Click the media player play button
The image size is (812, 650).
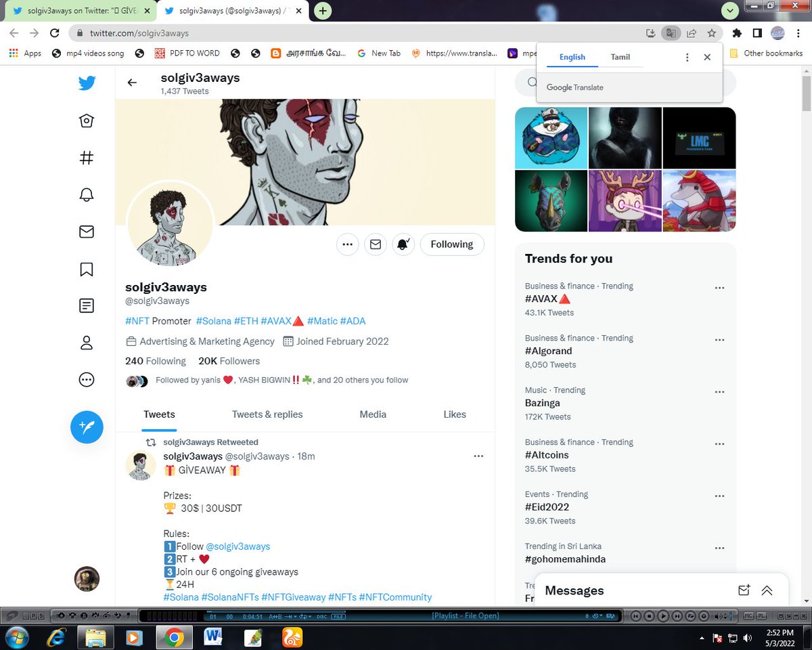click(663, 616)
